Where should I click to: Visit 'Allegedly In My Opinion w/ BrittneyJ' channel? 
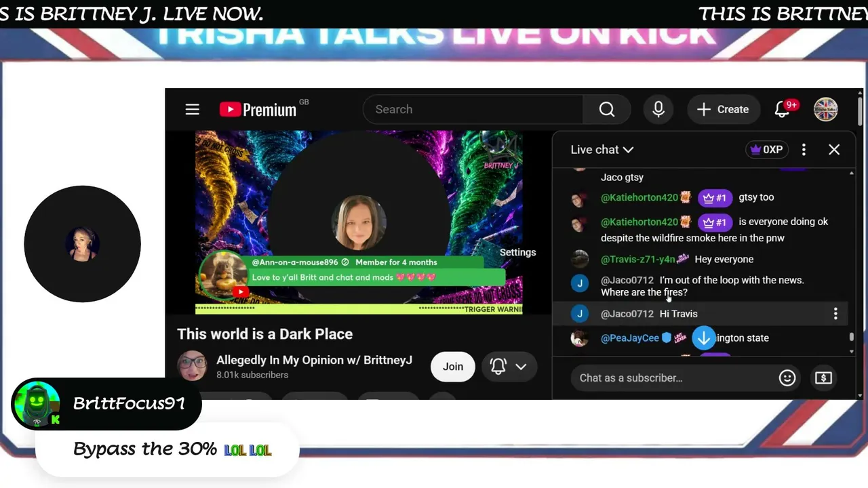(x=314, y=360)
